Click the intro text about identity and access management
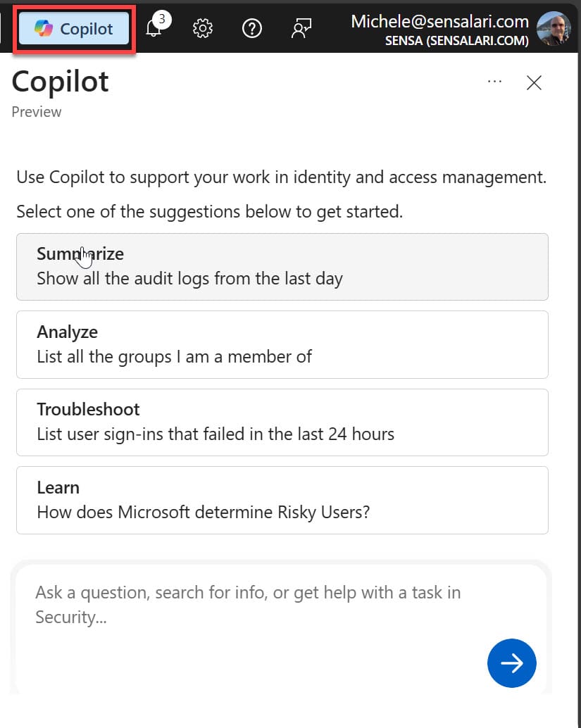The image size is (581, 728). point(281,176)
